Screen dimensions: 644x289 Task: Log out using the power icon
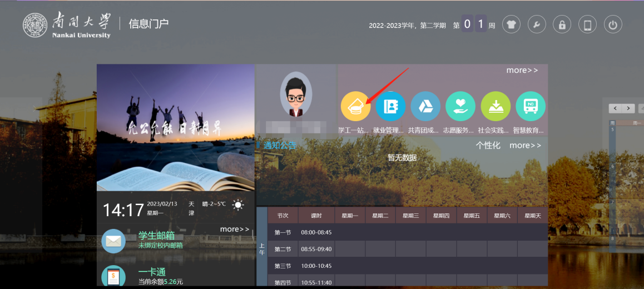[613, 25]
